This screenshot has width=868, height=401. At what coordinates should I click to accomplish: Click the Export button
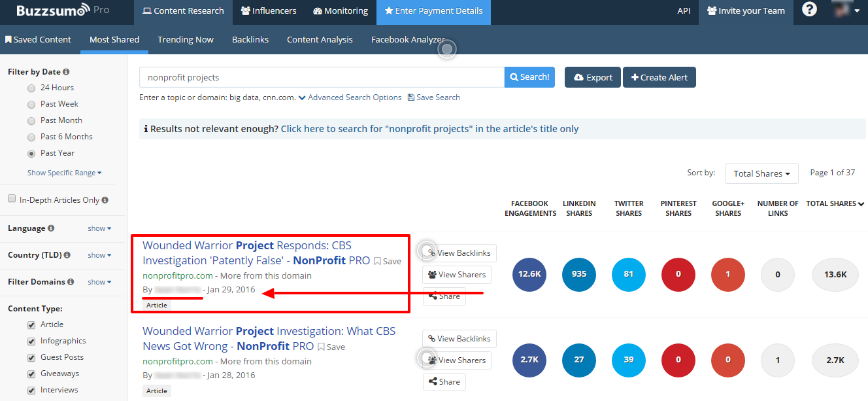coord(592,77)
